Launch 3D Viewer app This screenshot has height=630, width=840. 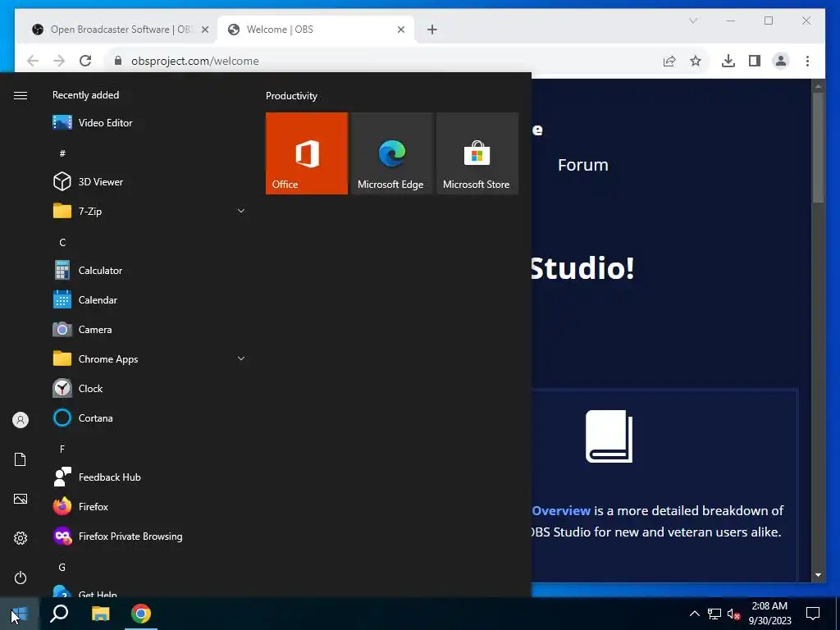148,181
